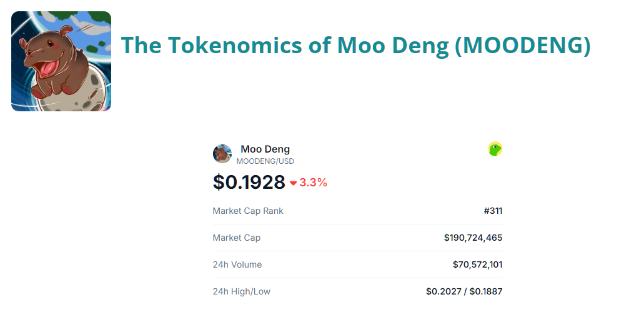644x317 pixels.
Task: Click the 'Market Cap' row label
Action: coord(236,238)
